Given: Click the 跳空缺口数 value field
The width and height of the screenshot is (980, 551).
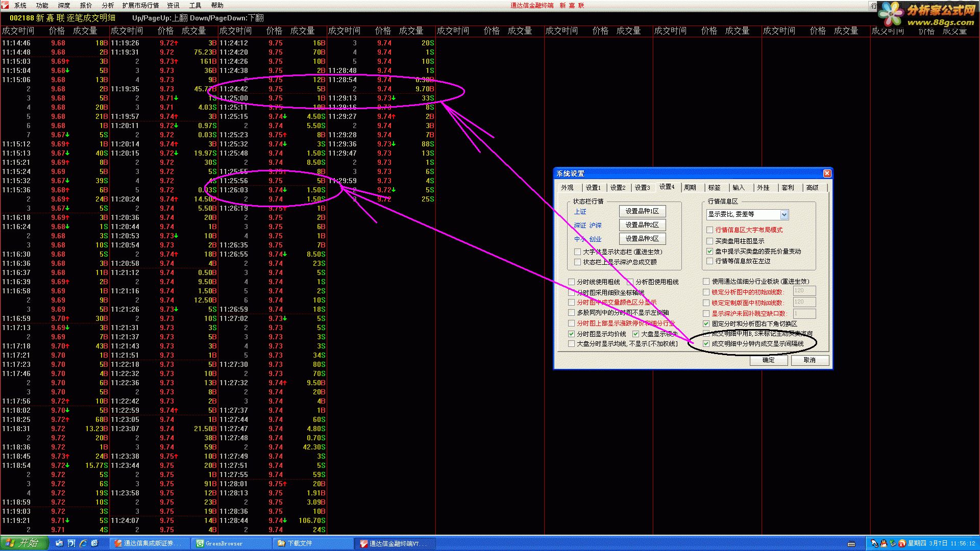Looking at the screenshot, I should (804, 314).
